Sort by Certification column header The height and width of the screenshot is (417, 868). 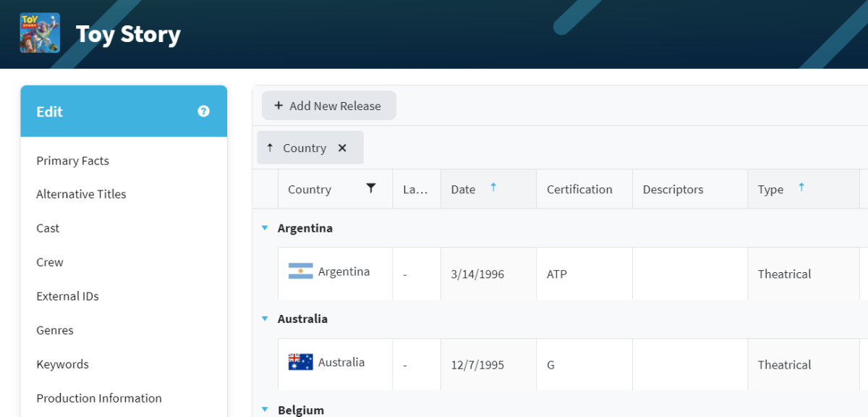pyautogui.click(x=579, y=189)
